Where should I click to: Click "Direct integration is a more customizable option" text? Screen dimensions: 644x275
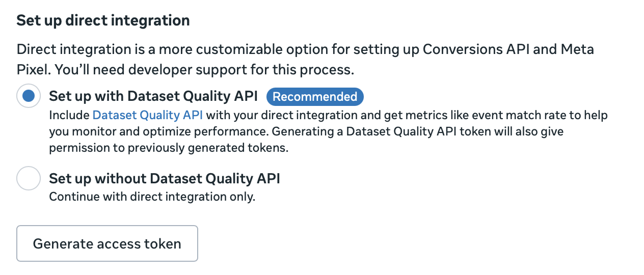click(168, 50)
